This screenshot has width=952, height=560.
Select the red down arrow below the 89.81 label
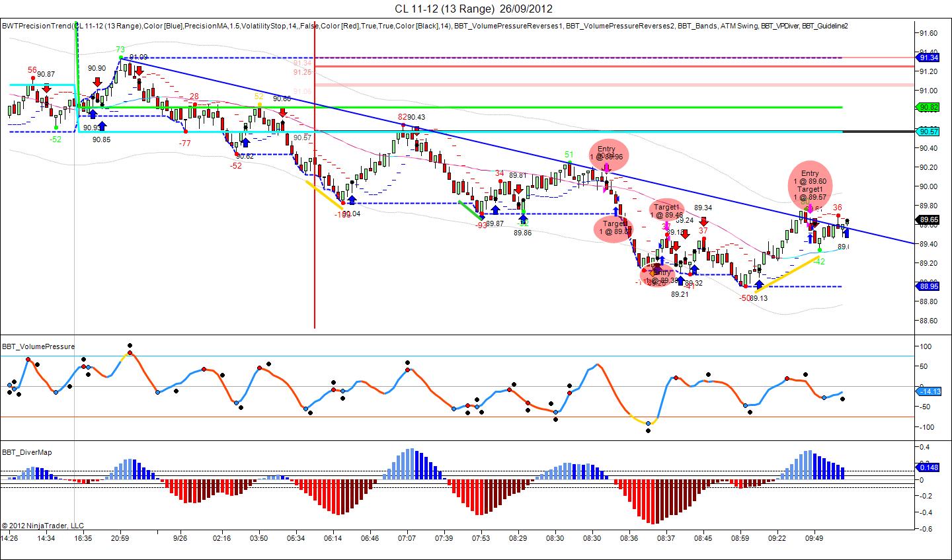pos(518,188)
